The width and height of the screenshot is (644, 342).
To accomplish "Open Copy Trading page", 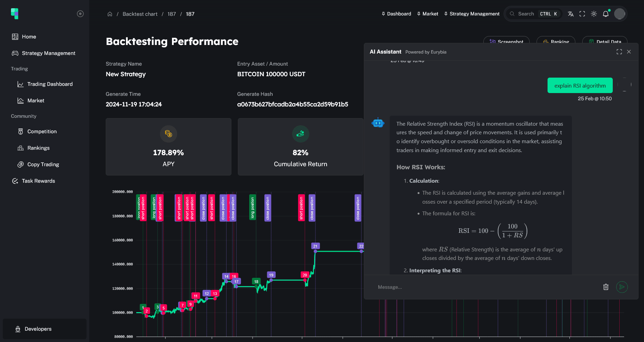I will (x=43, y=164).
